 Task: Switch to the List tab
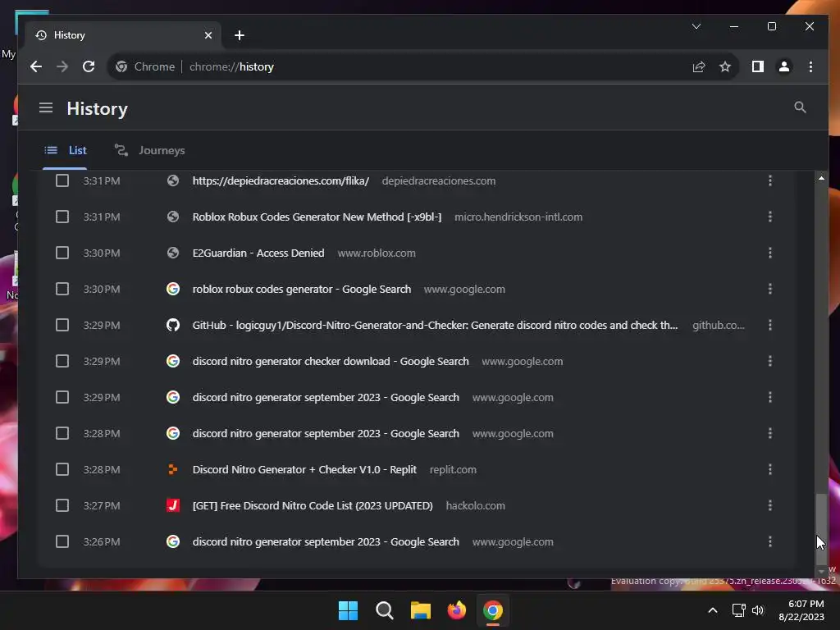[65, 151]
